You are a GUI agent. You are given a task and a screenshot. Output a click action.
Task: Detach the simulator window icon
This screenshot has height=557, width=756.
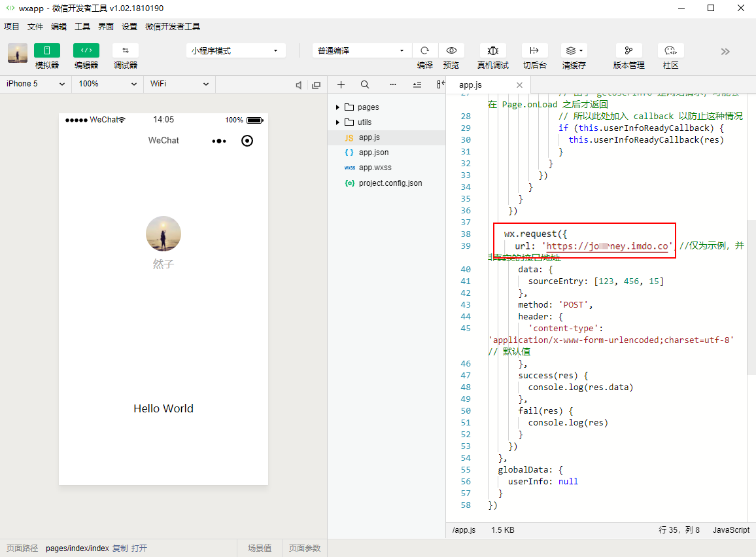click(317, 85)
